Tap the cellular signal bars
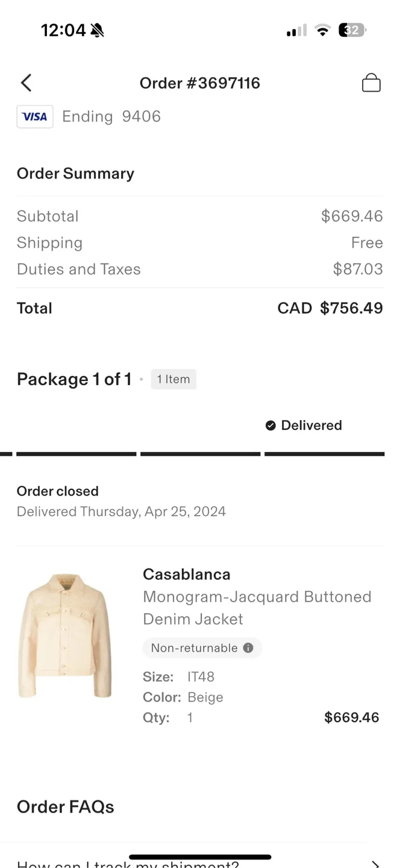This screenshot has width=400, height=868. 295,30
